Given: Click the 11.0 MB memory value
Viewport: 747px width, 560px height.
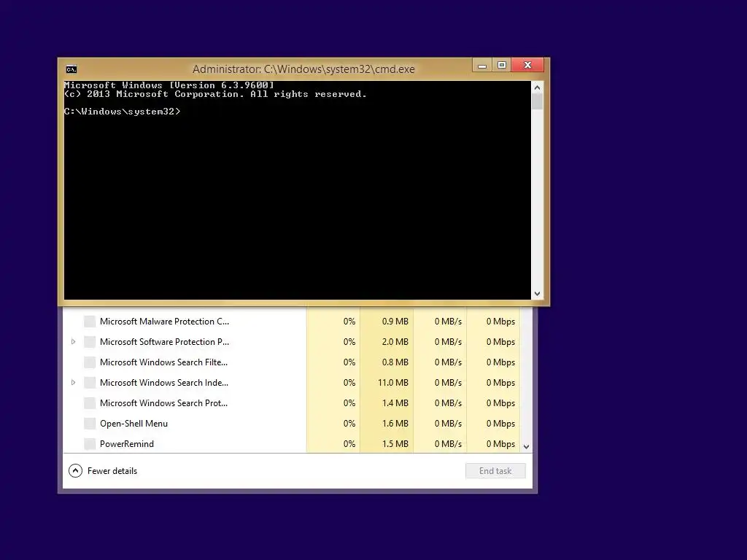Looking at the screenshot, I should pyautogui.click(x=393, y=382).
